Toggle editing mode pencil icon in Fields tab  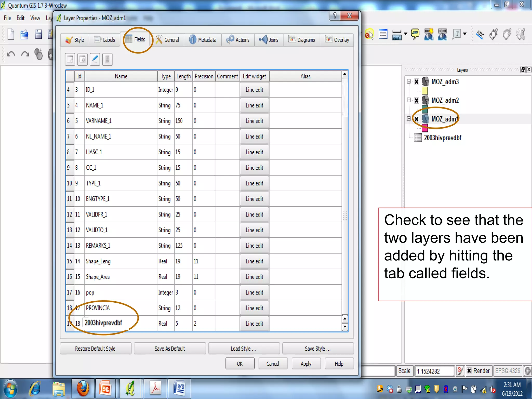(95, 59)
